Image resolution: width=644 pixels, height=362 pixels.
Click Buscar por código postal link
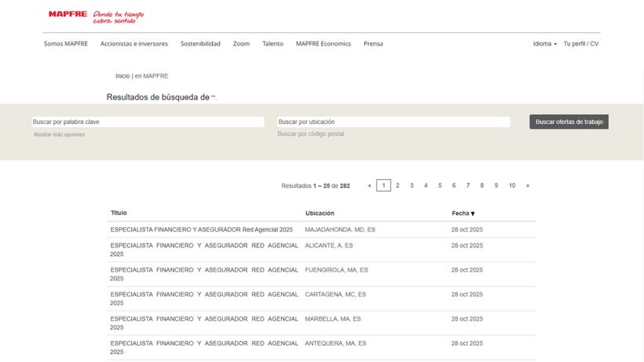tap(310, 134)
